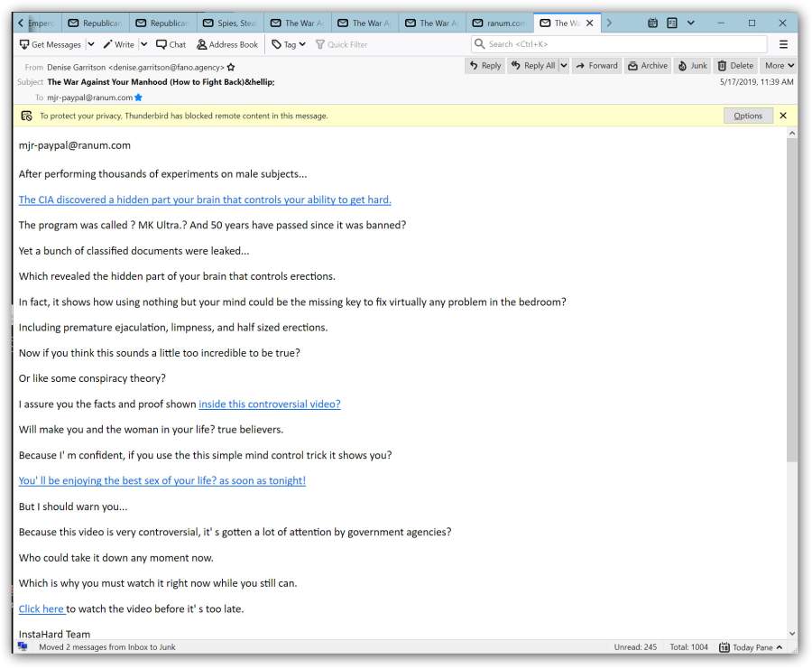Viewport: 812px width, 669px height.
Task: Open the Tasks tab icon
Action: tap(672, 23)
